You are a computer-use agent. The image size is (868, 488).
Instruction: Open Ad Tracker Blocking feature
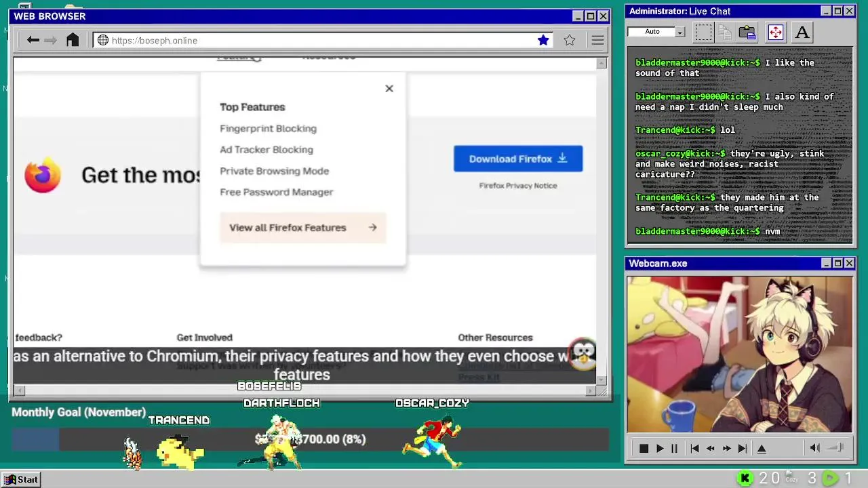tap(267, 149)
